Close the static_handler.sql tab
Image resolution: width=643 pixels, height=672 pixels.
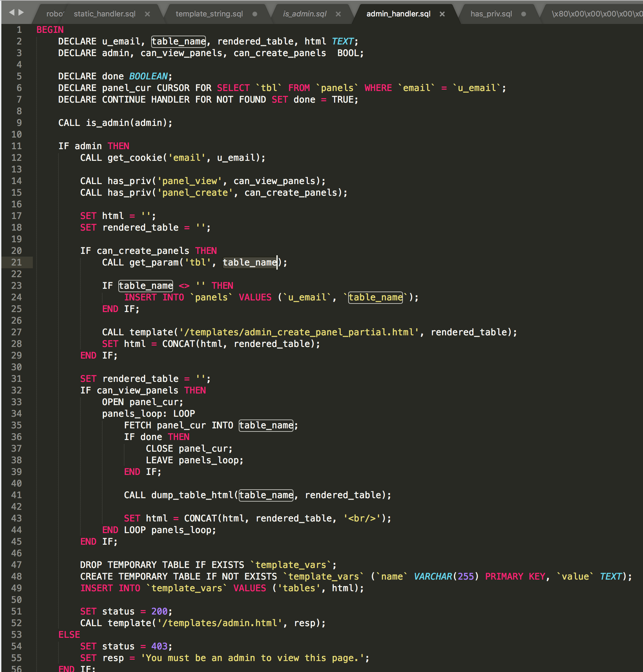click(147, 14)
